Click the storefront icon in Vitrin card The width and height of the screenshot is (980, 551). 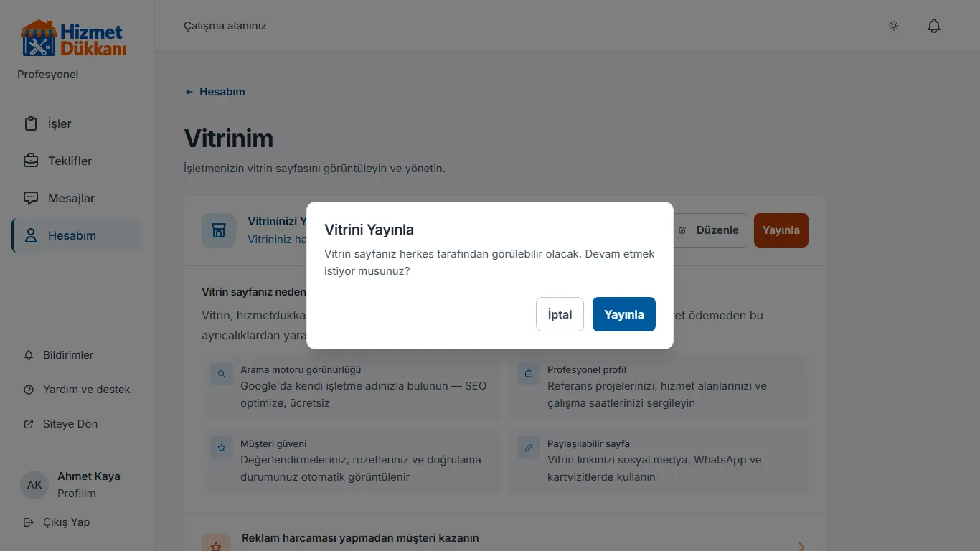pos(219,230)
